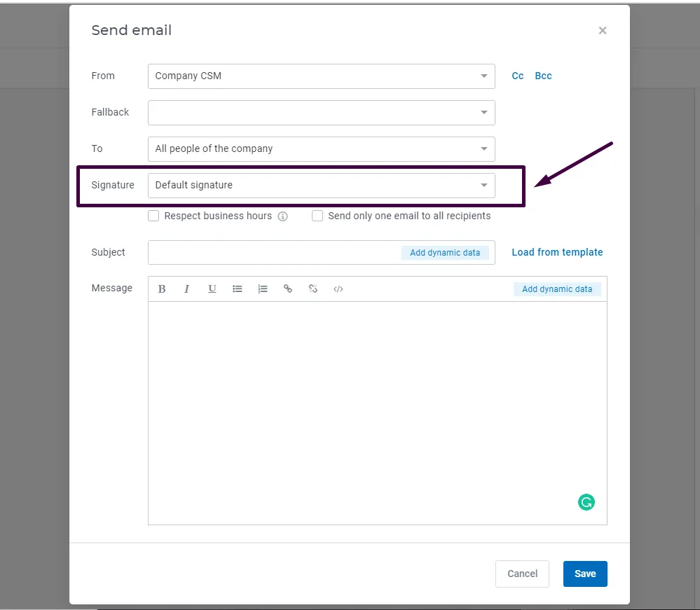Check Send only one email to all recipients
The height and width of the screenshot is (610, 700).
click(x=317, y=216)
